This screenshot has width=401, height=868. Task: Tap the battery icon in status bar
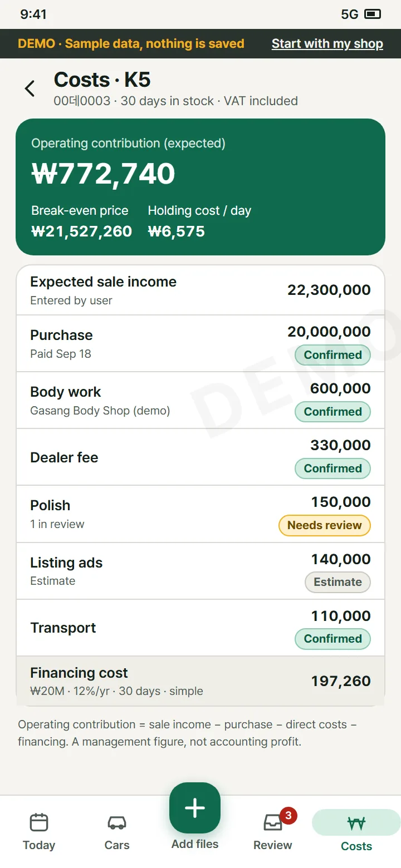373,14
